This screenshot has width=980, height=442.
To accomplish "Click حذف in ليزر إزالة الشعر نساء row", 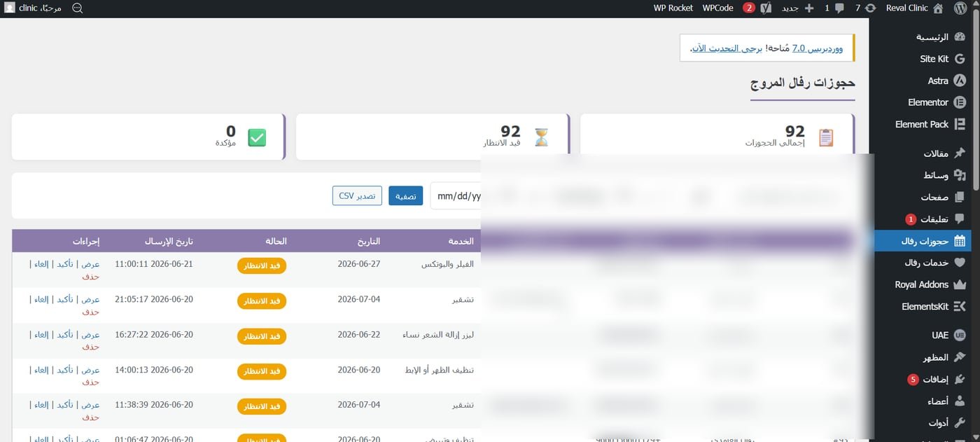I will 91,347.
